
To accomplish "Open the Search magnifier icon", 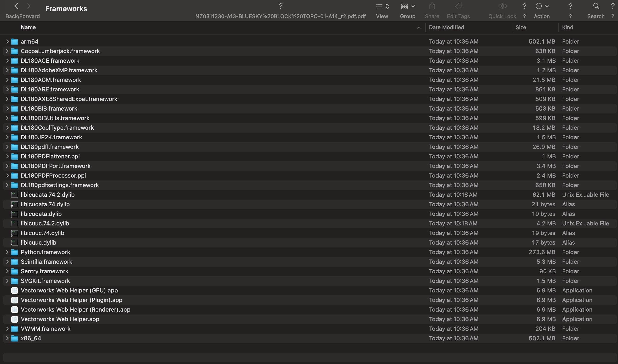I will pos(596,6).
